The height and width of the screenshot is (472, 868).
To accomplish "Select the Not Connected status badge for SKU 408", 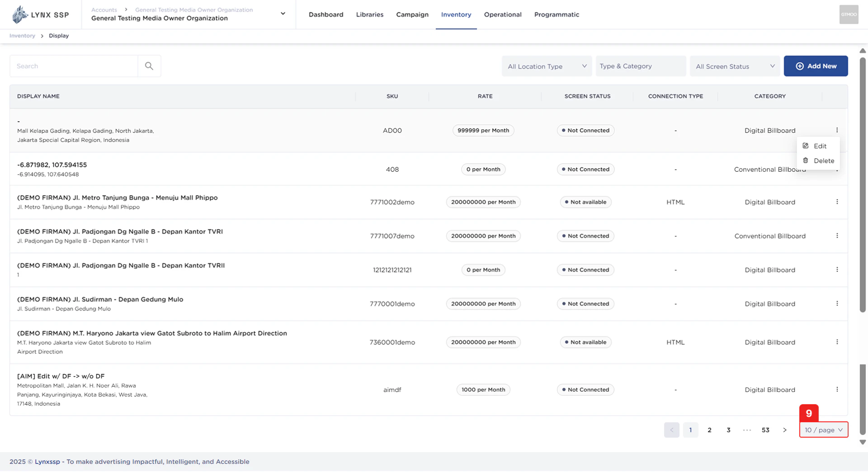I will 585,169.
